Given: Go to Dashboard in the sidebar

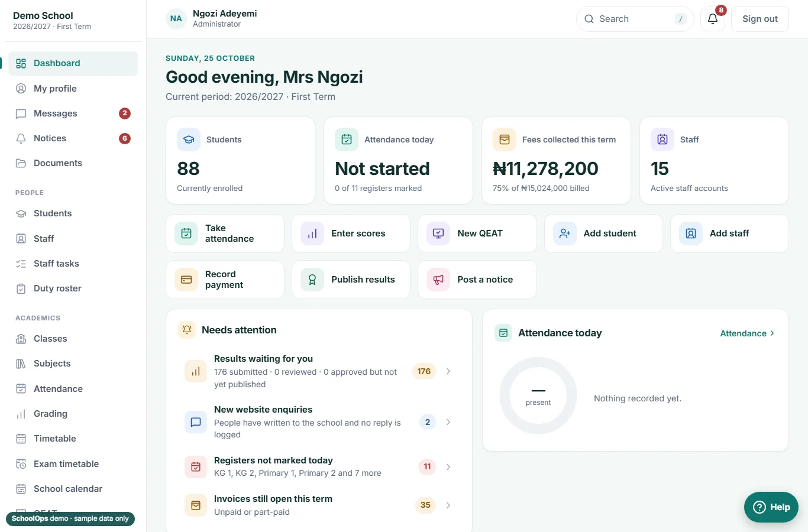Looking at the screenshot, I should 73,63.
